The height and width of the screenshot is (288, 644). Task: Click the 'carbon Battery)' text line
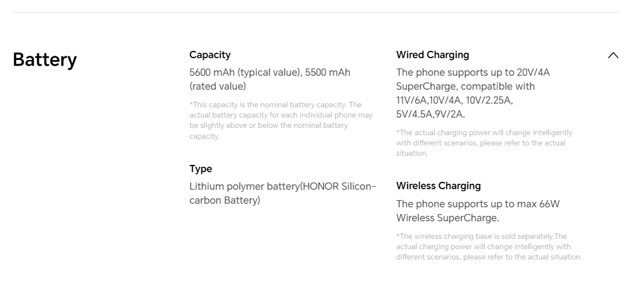(x=224, y=200)
